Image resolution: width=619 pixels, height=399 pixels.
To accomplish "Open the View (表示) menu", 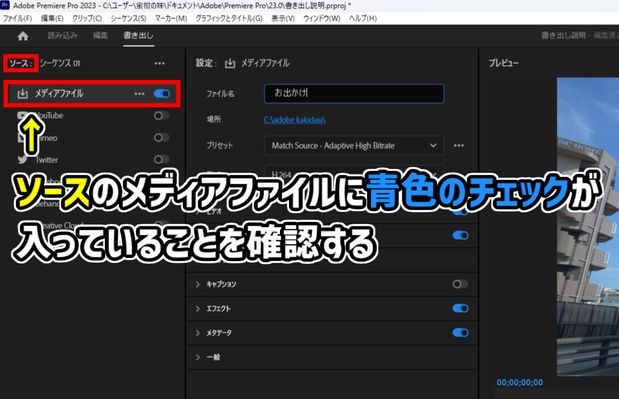I will 283,19.
